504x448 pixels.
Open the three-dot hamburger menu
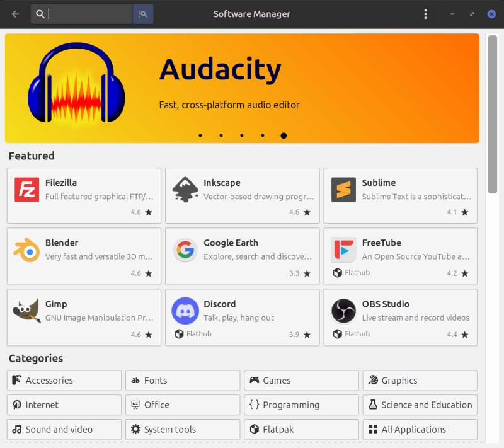(x=425, y=14)
